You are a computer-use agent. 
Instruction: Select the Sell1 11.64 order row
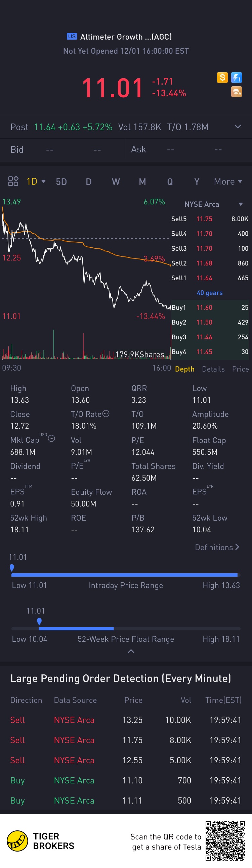click(x=210, y=278)
